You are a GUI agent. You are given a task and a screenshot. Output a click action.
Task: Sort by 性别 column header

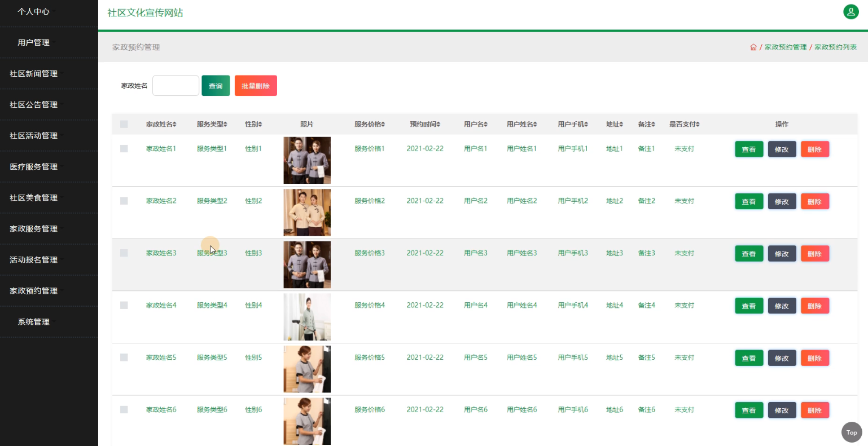(253, 124)
